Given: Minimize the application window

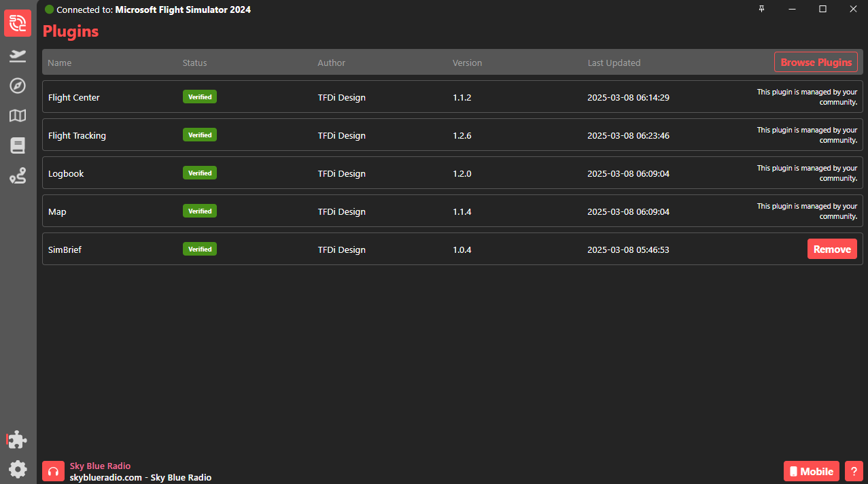Looking at the screenshot, I should [793, 9].
